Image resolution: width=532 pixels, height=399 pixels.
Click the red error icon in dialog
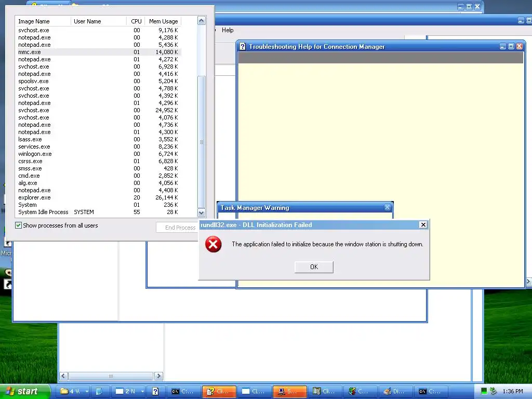pos(214,244)
